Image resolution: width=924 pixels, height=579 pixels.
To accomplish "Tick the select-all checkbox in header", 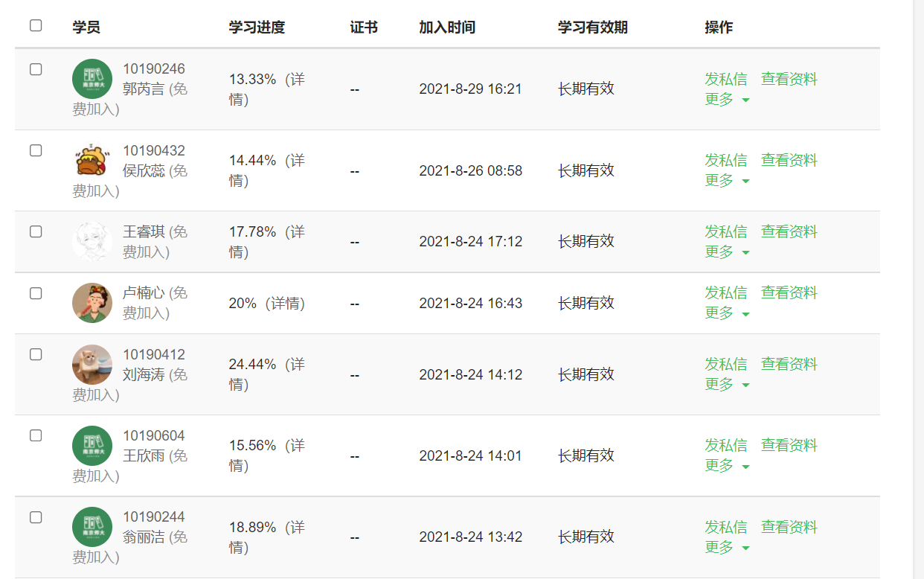I will pyautogui.click(x=36, y=25).
